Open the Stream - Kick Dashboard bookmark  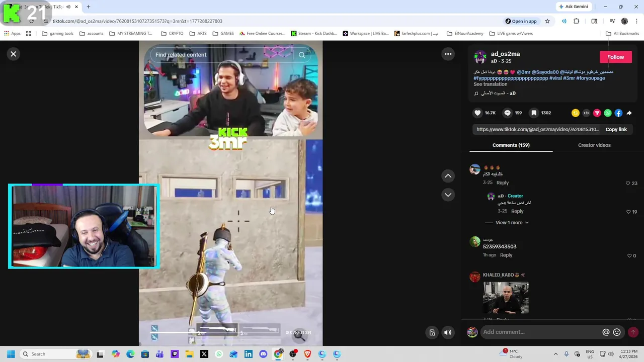coord(314,34)
